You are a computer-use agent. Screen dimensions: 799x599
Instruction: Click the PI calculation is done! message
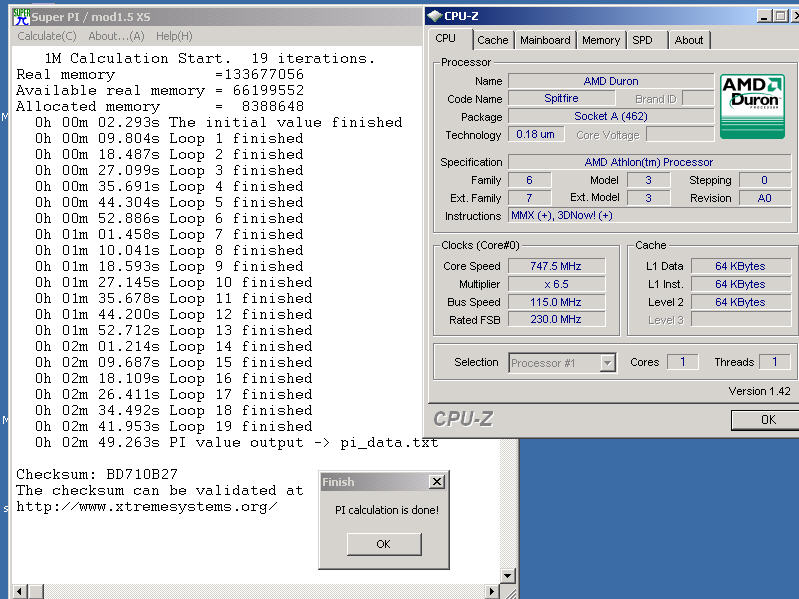387,510
